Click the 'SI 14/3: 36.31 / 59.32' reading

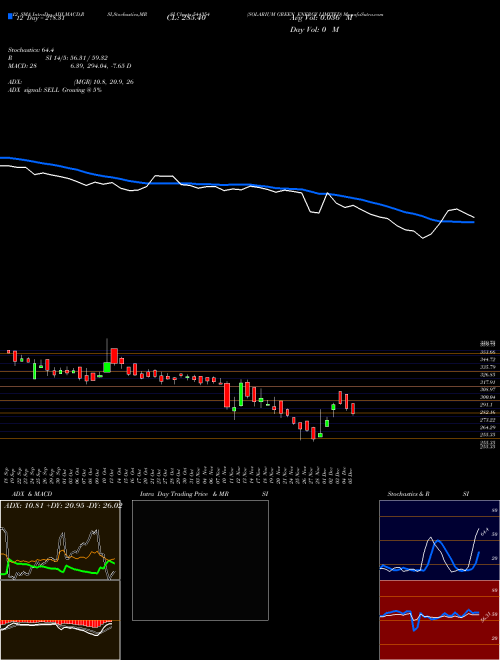tap(77, 58)
